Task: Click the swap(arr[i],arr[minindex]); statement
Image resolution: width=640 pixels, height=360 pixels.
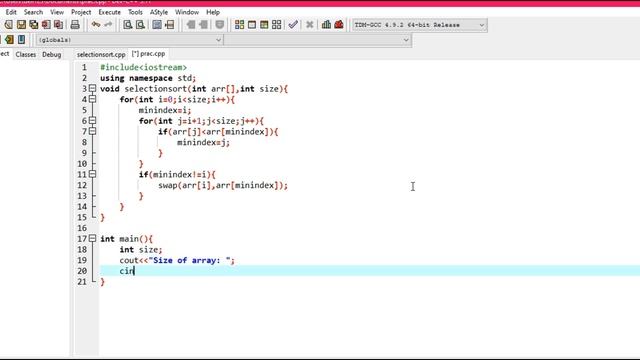Action: (223, 185)
